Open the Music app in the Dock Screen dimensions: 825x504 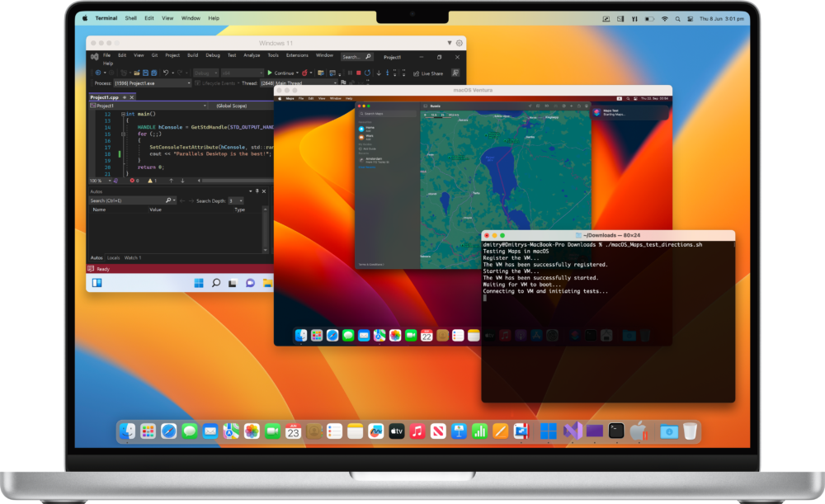pos(417,431)
